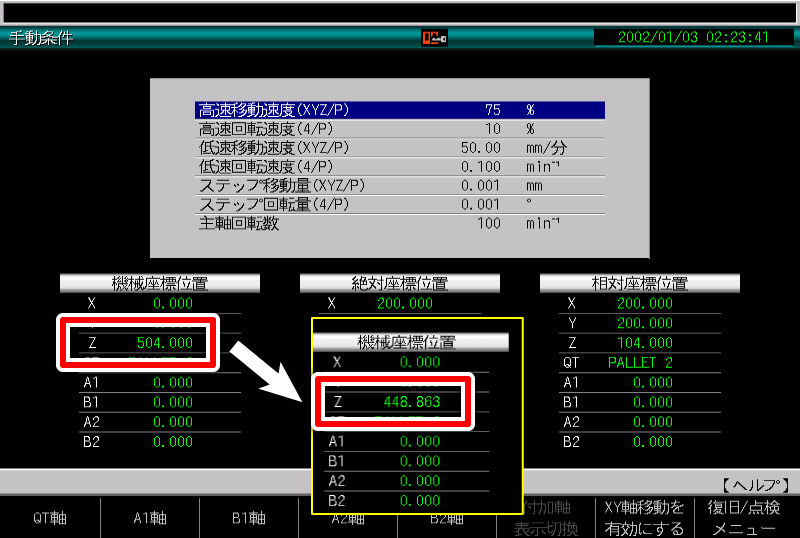The height and width of the screenshot is (538, 800).
Task: Select the 低速回転速度(4/P) row
Action: coord(400,167)
